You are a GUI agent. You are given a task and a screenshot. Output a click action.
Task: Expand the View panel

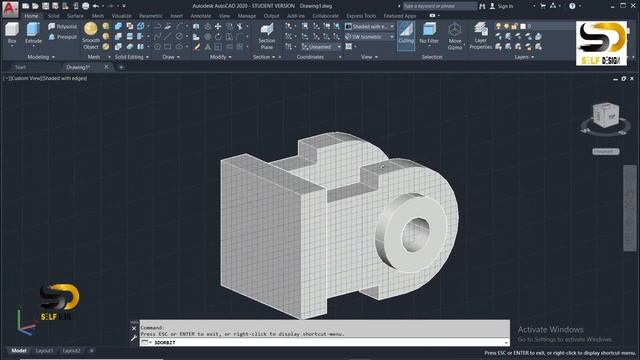point(369,57)
